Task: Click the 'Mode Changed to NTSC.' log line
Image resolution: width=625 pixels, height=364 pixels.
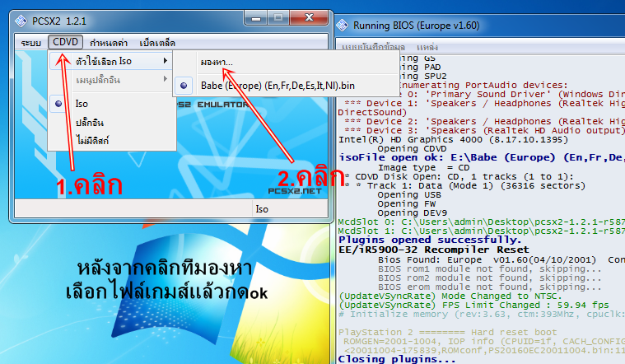Action: coord(450,296)
